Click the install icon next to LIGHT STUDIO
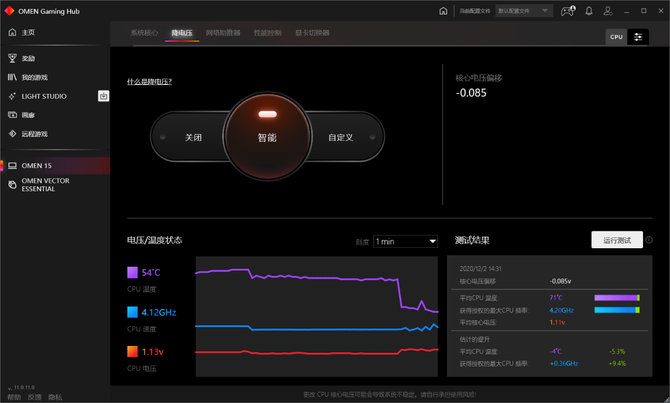The width and height of the screenshot is (670, 403). pyautogui.click(x=103, y=96)
